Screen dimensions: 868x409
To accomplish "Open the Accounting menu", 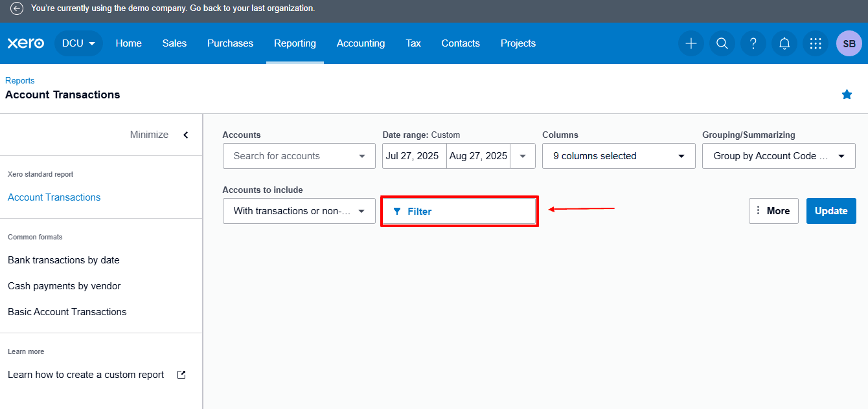I will click(x=360, y=43).
